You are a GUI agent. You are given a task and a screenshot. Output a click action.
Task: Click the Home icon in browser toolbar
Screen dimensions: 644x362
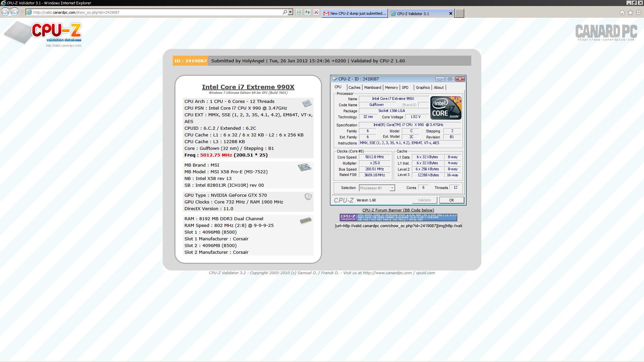[622, 13]
